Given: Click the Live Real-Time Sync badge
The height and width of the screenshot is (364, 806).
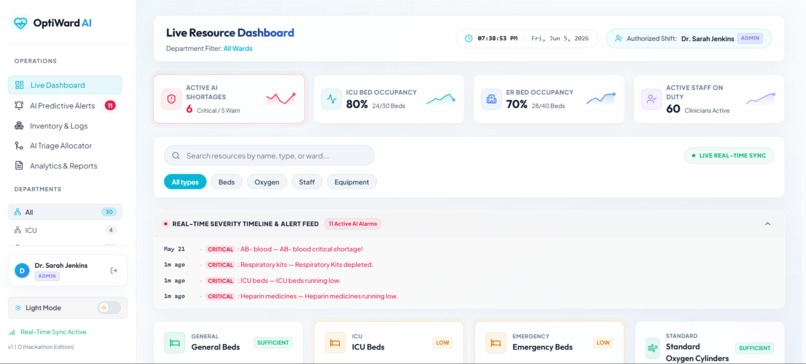Looking at the screenshot, I should point(729,155).
